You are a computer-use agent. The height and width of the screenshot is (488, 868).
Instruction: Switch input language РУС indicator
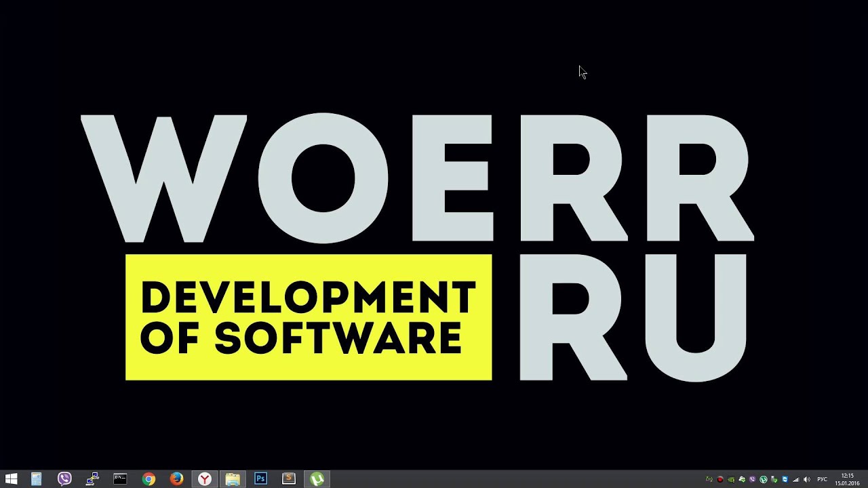coord(822,479)
